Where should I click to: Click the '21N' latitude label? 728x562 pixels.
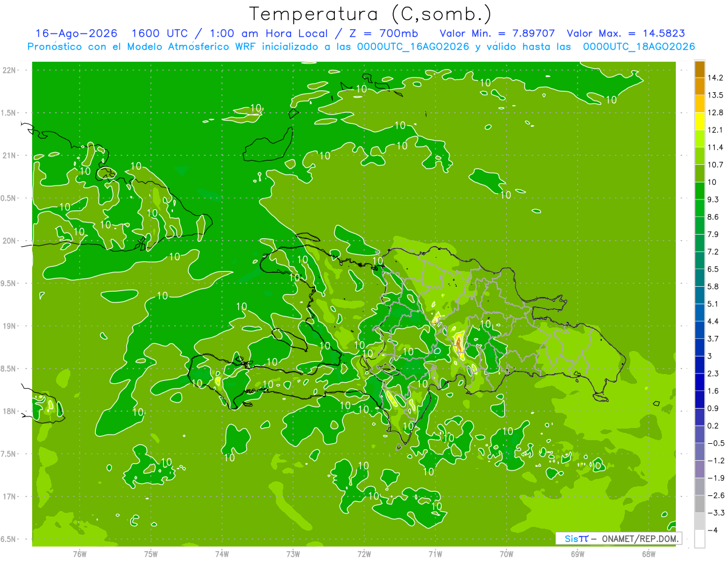(10, 156)
